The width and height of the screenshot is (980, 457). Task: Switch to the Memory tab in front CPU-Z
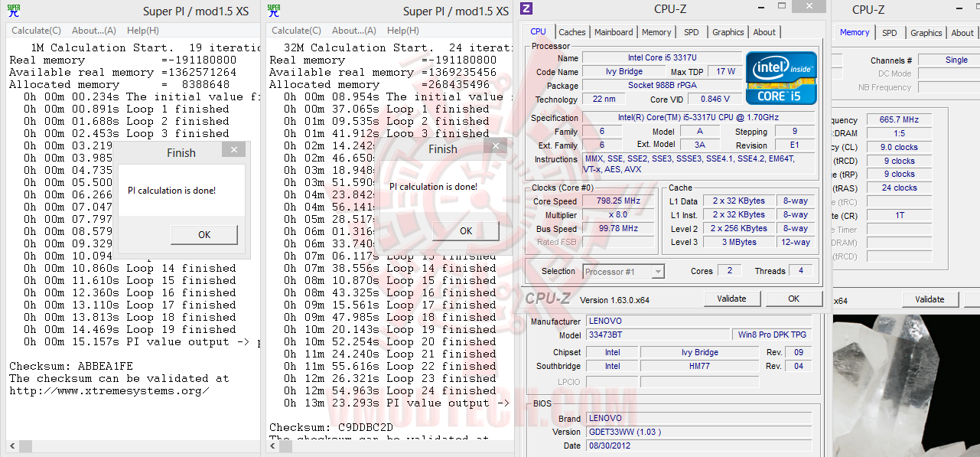tap(656, 32)
